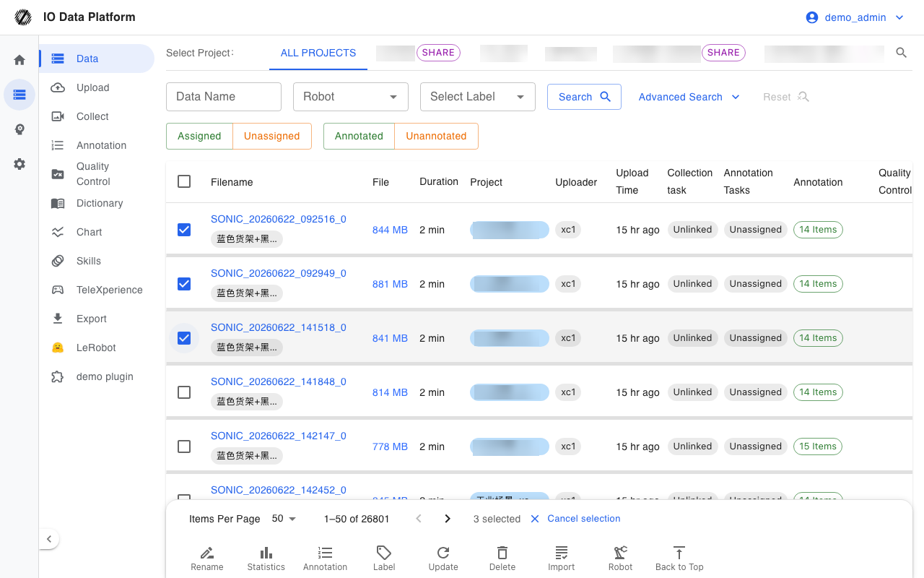Click the Label tag icon
Image resolution: width=924 pixels, height=578 pixels.
coord(384,553)
